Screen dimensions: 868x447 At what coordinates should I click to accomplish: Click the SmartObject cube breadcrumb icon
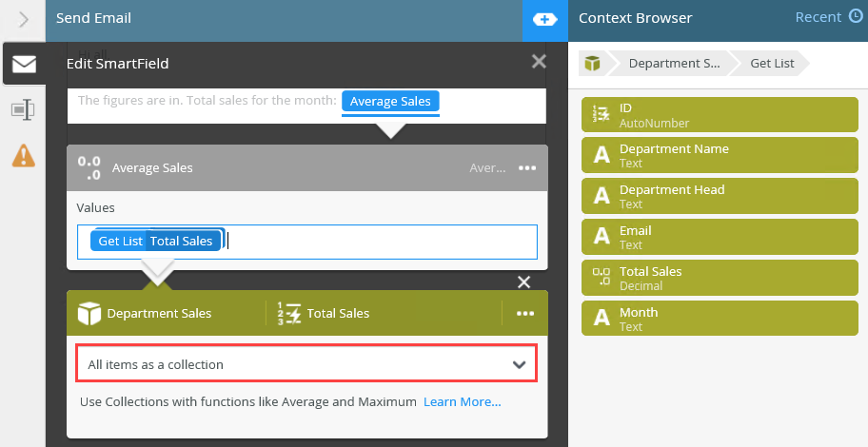pos(593,64)
